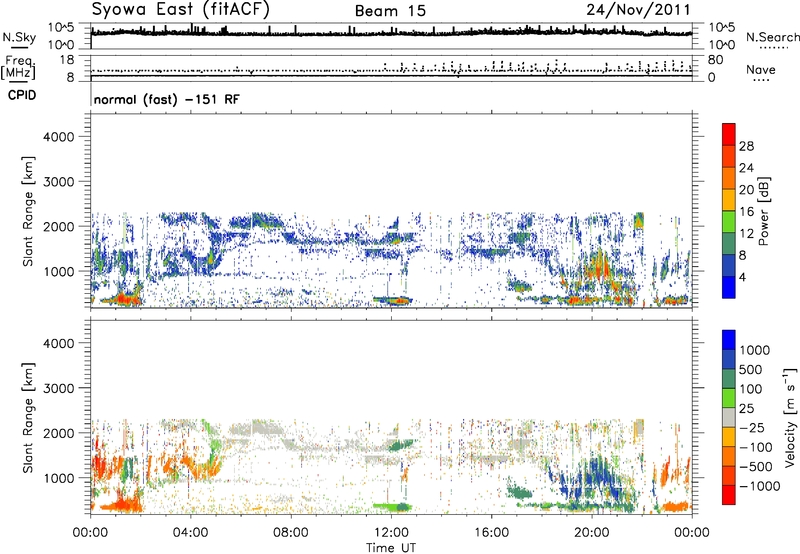Click the '-25' label on Velocity color bar
Screen dimensions: 800x554
coord(752,428)
